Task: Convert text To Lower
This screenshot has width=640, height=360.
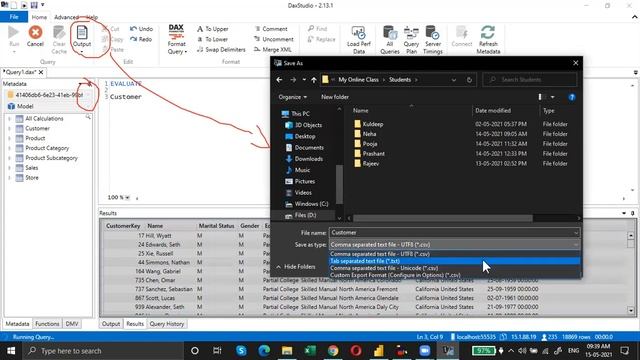Action: tap(213, 39)
